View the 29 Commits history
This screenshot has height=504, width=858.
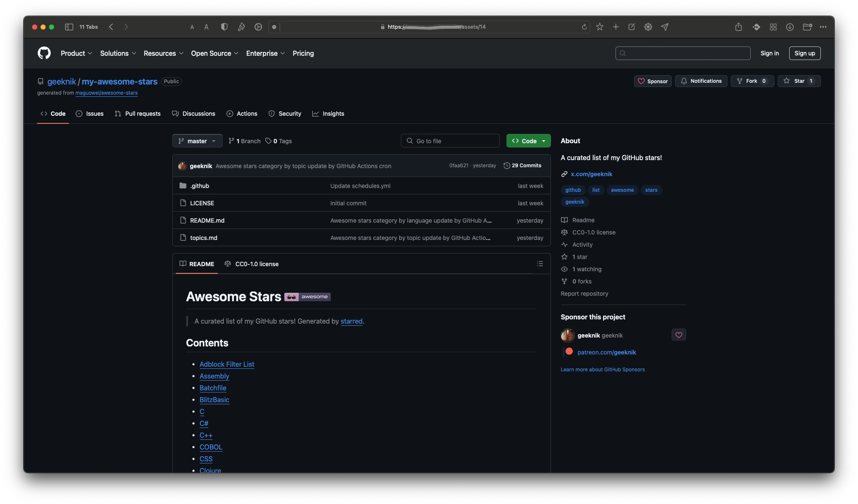(522, 166)
